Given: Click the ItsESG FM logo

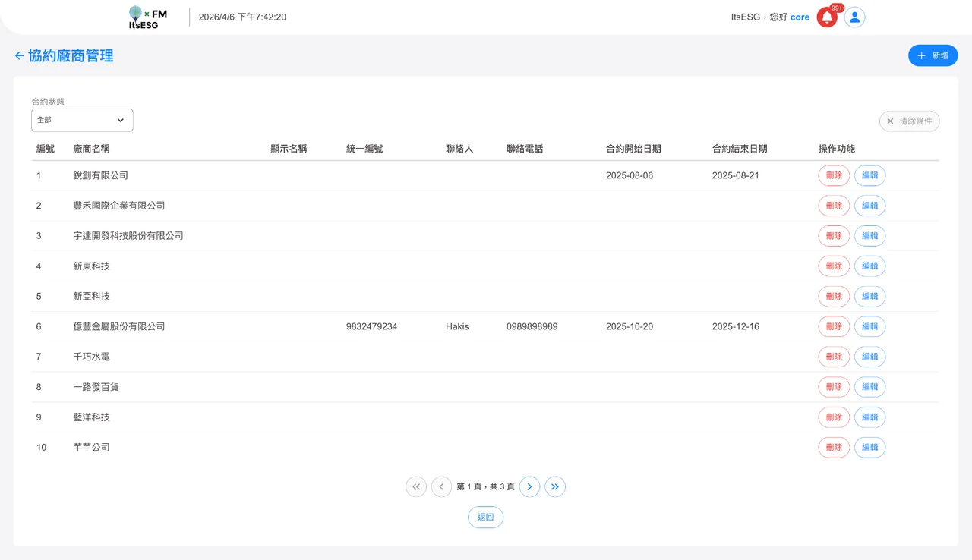Looking at the screenshot, I should [147, 17].
